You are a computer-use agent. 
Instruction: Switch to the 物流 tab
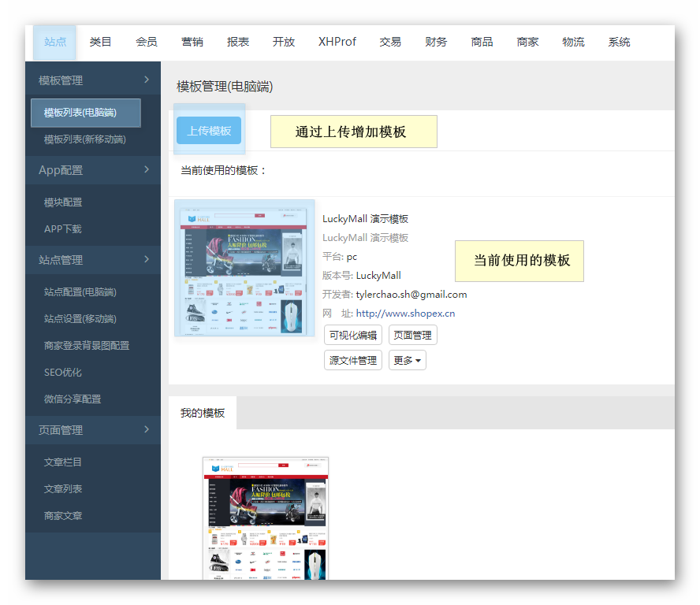pyautogui.click(x=573, y=43)
